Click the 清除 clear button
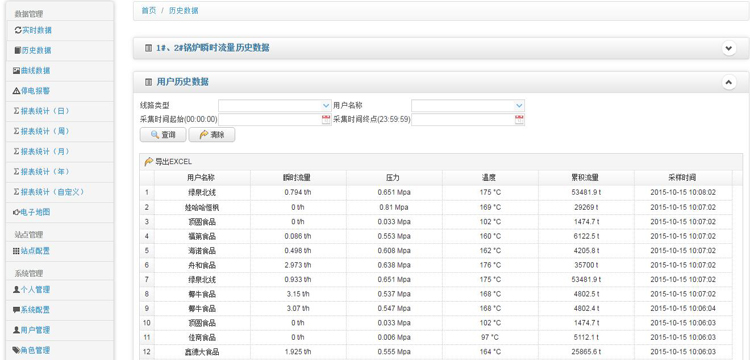The image size is (750, 360). (x=212, y=135)
